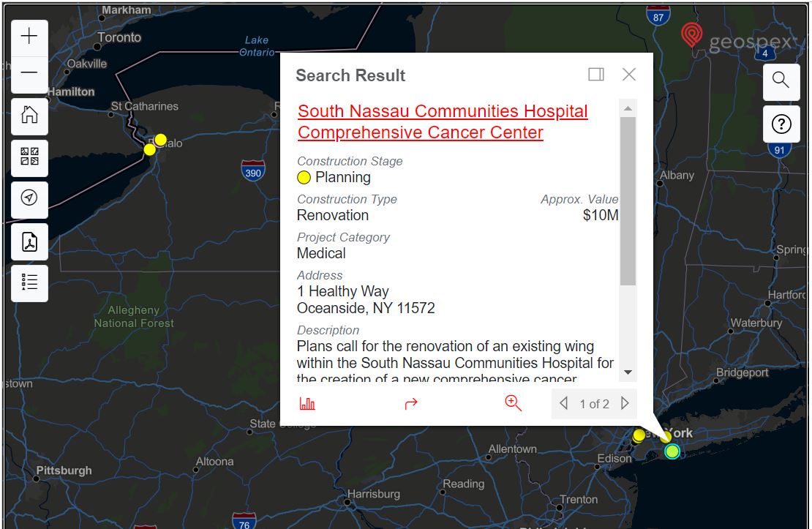This screenshot has width=812, height=529.
Task: Return to the home map extent
Action: 29,115
